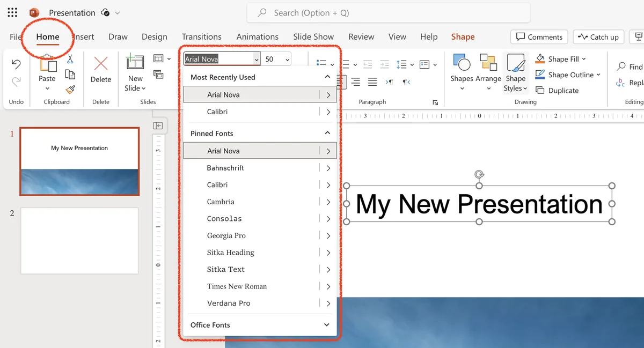Justify the paragraph text
Screen dimensions: 644x348
click(x=372, y=82)
